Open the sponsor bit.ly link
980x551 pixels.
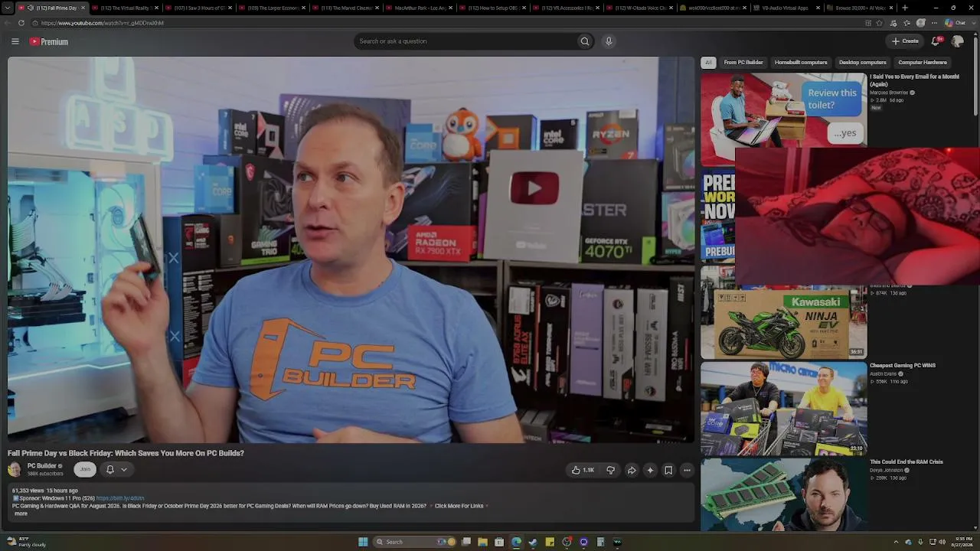click(120, 498)
